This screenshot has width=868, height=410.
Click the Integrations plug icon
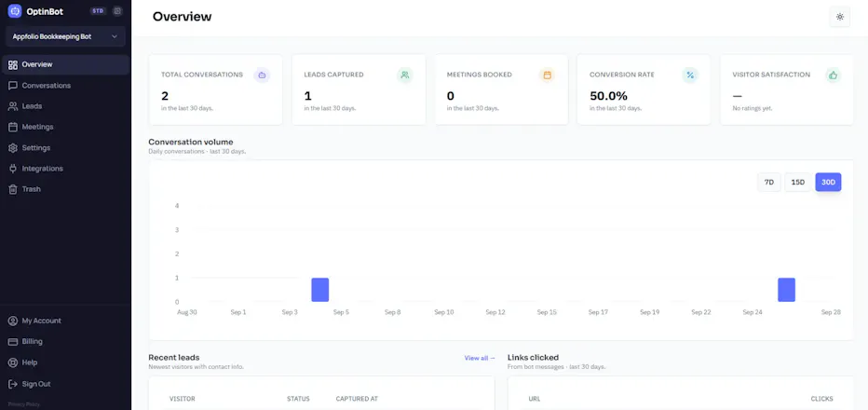[13, 169]
